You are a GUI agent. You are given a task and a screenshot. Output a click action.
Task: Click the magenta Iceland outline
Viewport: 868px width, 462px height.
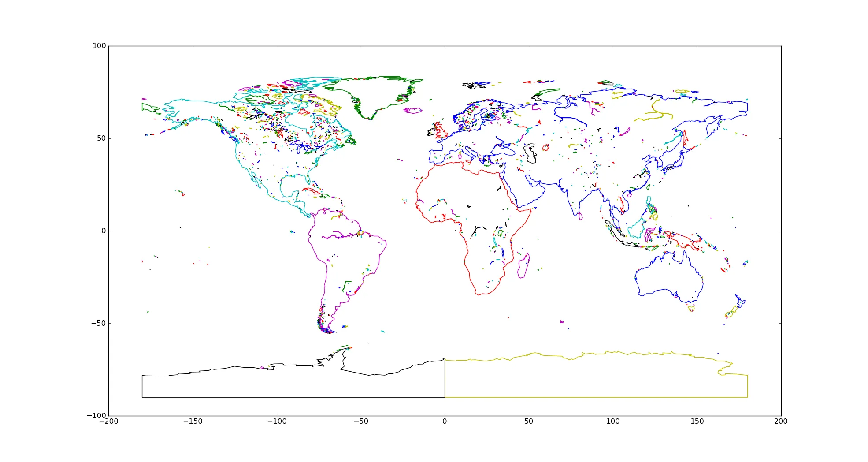click(x=413, y=110)
